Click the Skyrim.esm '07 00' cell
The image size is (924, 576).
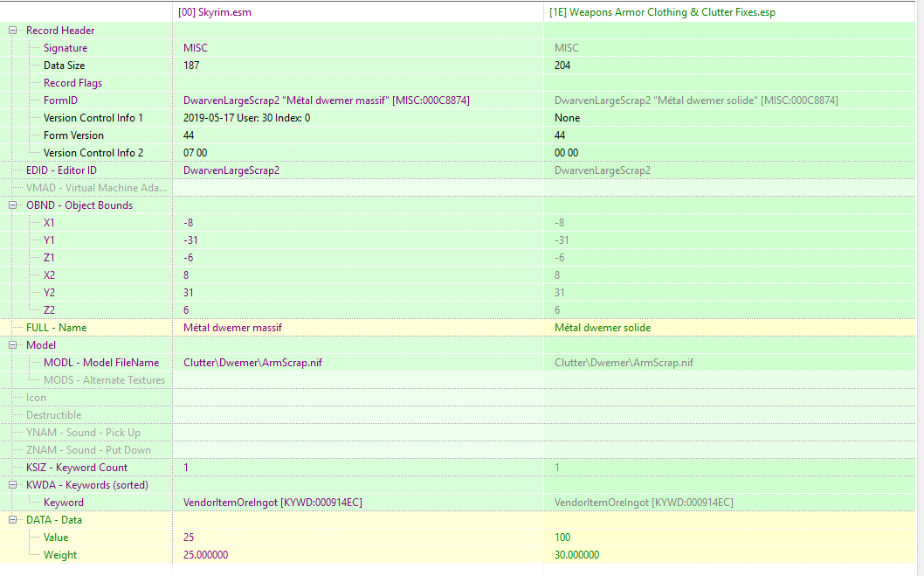click(x=195, y=153)
